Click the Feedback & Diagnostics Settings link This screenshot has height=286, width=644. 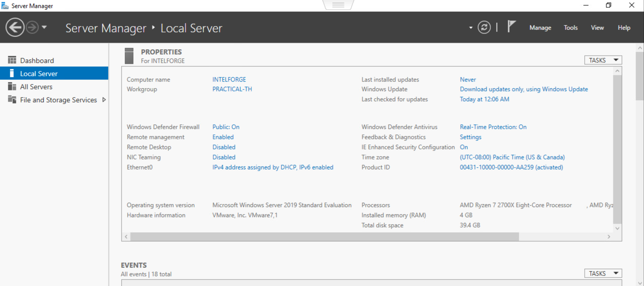pyautogui.click(x=470, y=137)
